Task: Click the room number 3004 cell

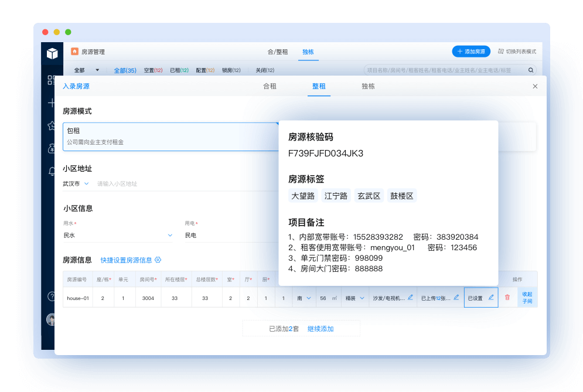Action: [148, 298]
